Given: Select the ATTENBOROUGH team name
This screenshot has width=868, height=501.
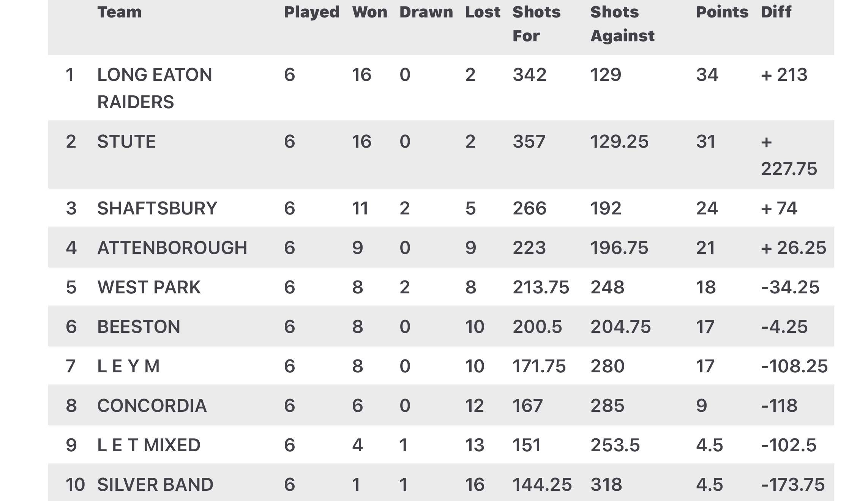Looking at the screenshot, I should tap(172, 248).
